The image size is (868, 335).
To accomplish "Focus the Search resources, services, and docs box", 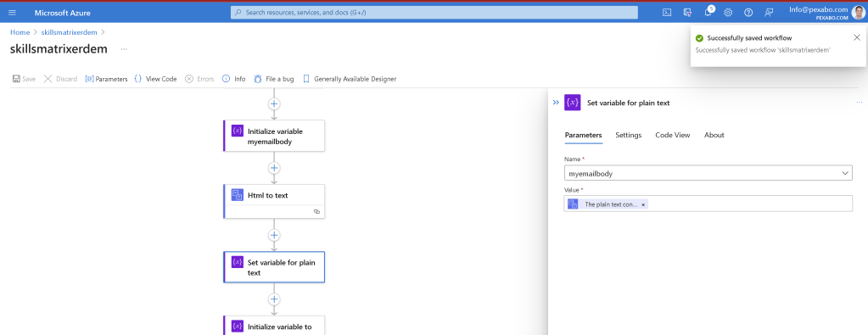I will (x=434, y=12).
